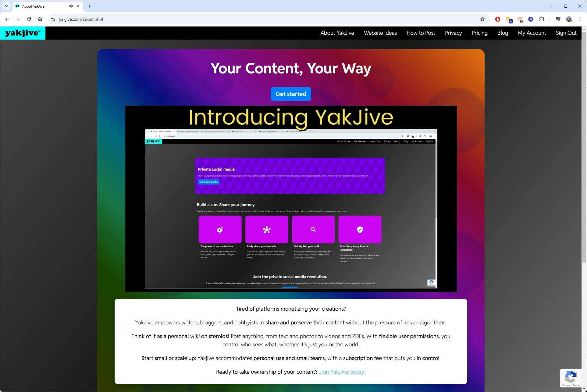Click the reCAPTCHA Privacy link

[x=566, y=385]
